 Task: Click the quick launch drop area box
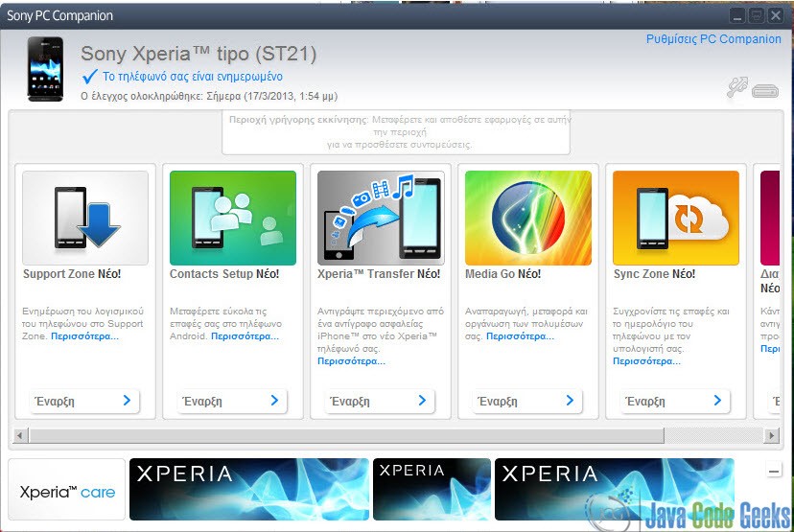point(396,132)
